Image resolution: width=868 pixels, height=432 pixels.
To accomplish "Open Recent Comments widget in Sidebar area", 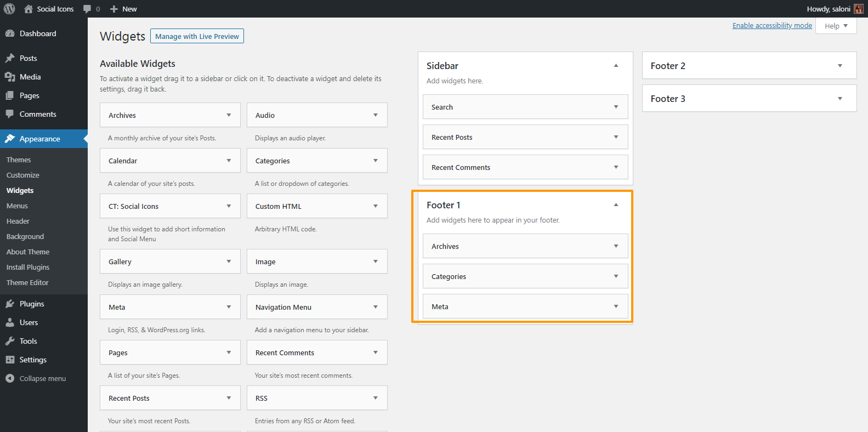I will pos(525,167).
